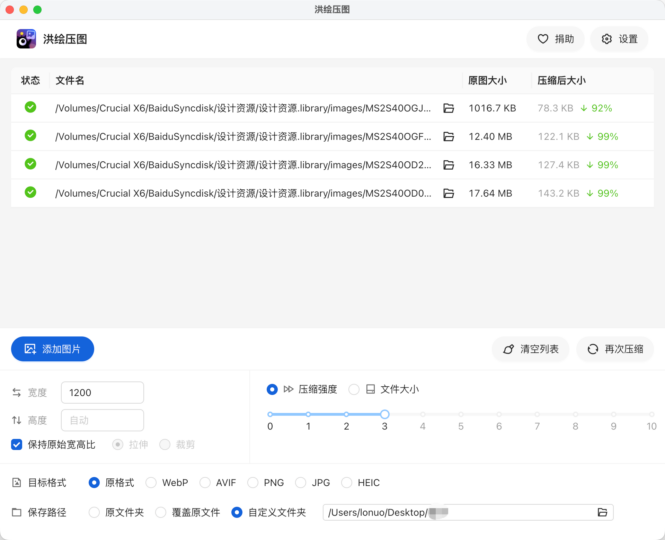Click the 目标格式 label icon
This screenshot has width=665, height=540.
17,483
